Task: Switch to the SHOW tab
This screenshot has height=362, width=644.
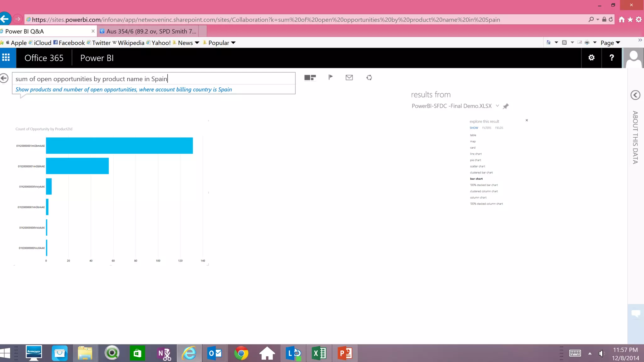Action: pos(474,128)
